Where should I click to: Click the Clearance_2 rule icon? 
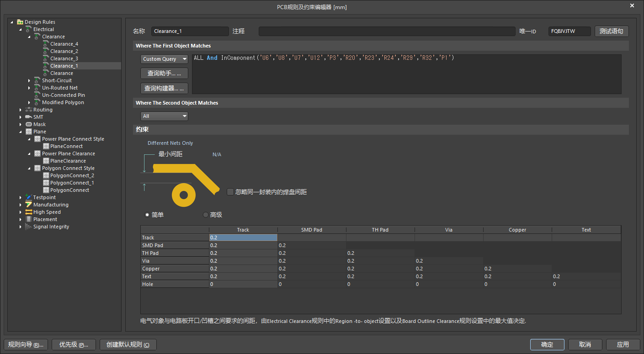[x=46, y=51]
